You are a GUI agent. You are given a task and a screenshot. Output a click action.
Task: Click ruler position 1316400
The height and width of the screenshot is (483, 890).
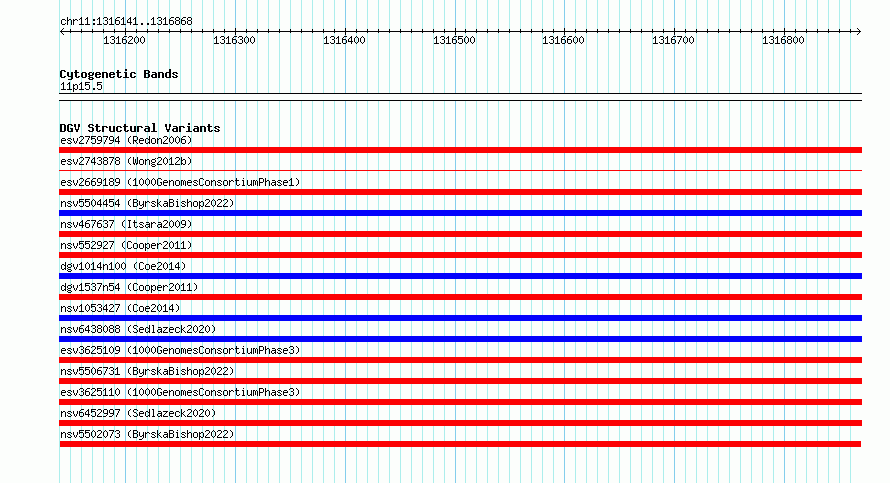344,40
